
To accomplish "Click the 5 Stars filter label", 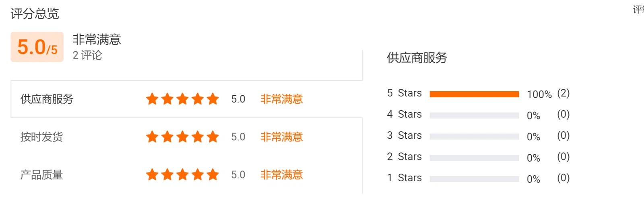I will pyautogui.click(x=405, y=93).
